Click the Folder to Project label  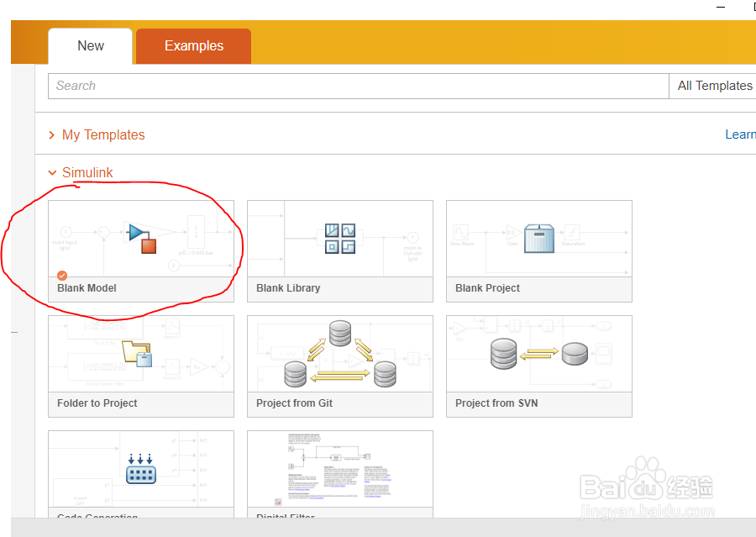click(x=97, y=403)
